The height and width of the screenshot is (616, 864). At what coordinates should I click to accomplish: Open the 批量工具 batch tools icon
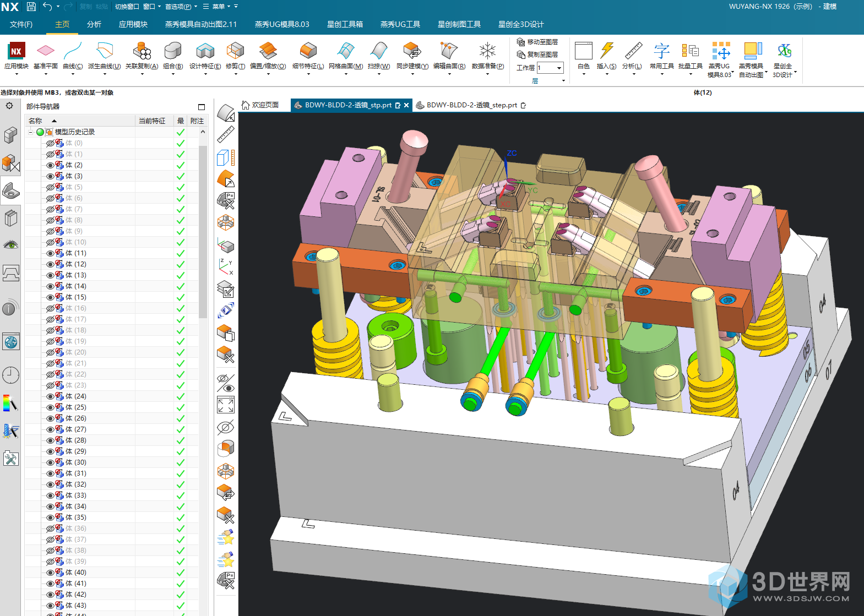(x=690, y=51)
